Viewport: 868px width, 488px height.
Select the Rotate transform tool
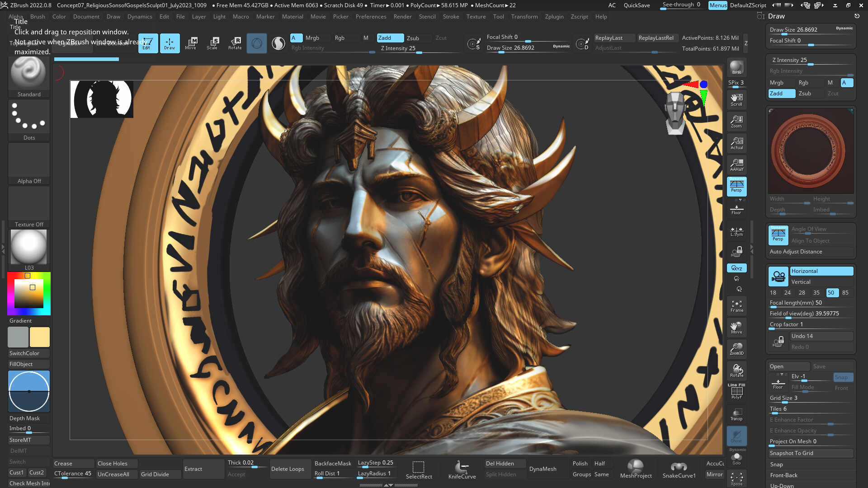(235, 43)
